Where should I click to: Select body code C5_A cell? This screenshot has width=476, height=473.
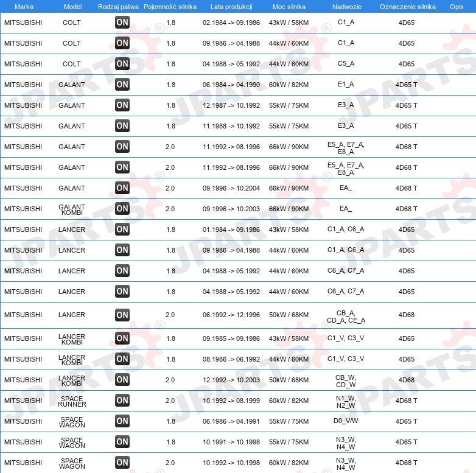346,63
